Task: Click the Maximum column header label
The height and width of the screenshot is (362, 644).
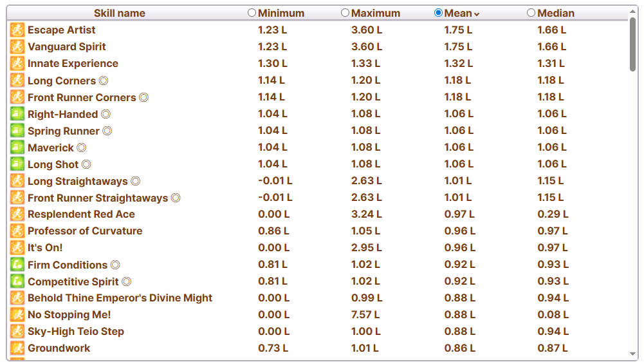Action: pos(376,13)
